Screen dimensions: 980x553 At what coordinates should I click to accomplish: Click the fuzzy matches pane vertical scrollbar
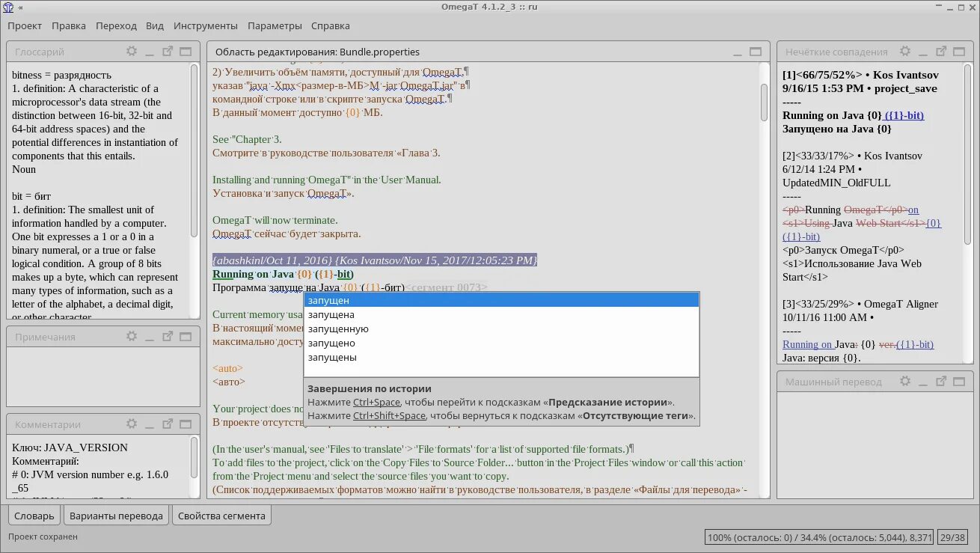(967, 153)
